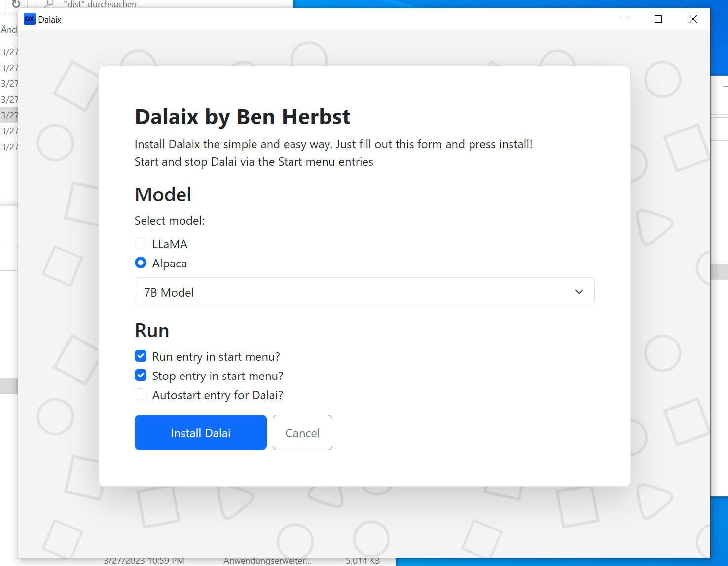728x566 pixels.
Task: Open the 7B Model dropdown
Action: coord(364,292)
